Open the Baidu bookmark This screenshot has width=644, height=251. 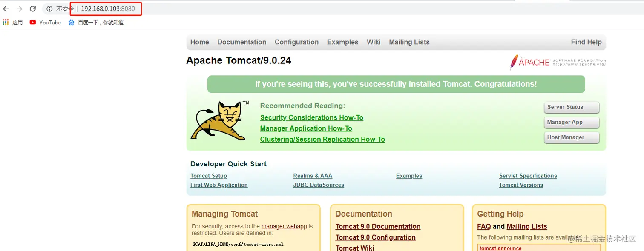click(x=96, y=22)
